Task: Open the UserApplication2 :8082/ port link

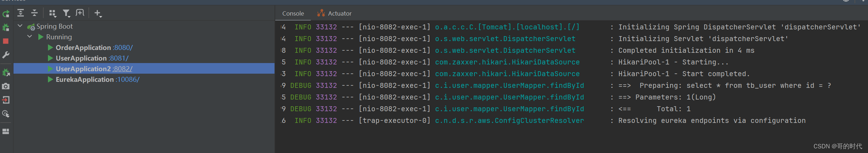Action: 123,69
